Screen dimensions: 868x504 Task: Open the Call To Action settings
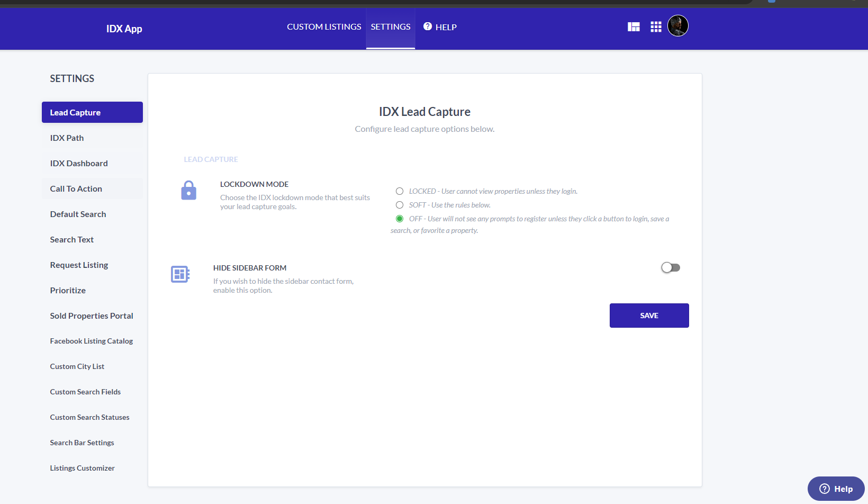pos(76,189)
